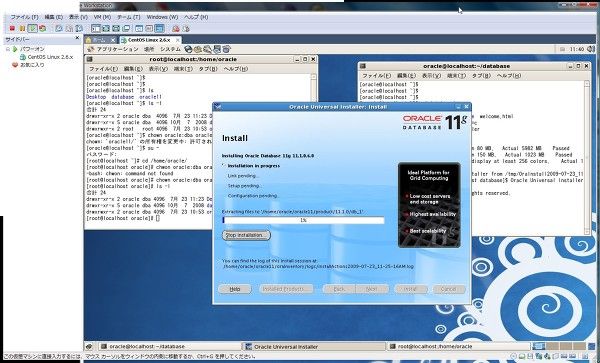The image size is (600, 363).
Task: Open タブ(B) menu in root@localhost terminal
Action: coord(208,69)
